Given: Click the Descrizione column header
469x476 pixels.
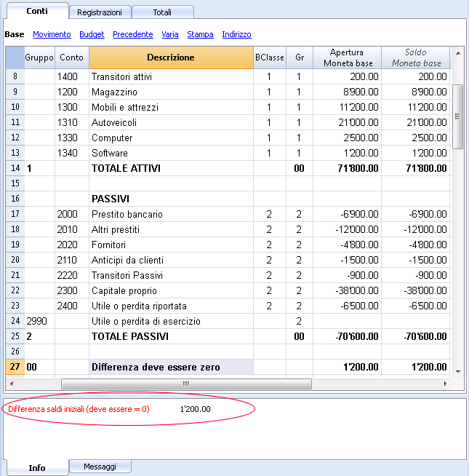Looking at the screenshot, I should click(171, 57).
